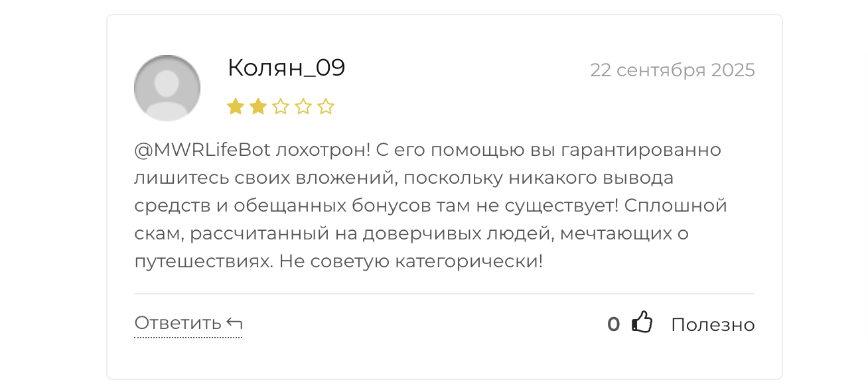Click the first filled rating star
Image resolution: width=868 pixels, height=390 pixels.
coord(236,107)
